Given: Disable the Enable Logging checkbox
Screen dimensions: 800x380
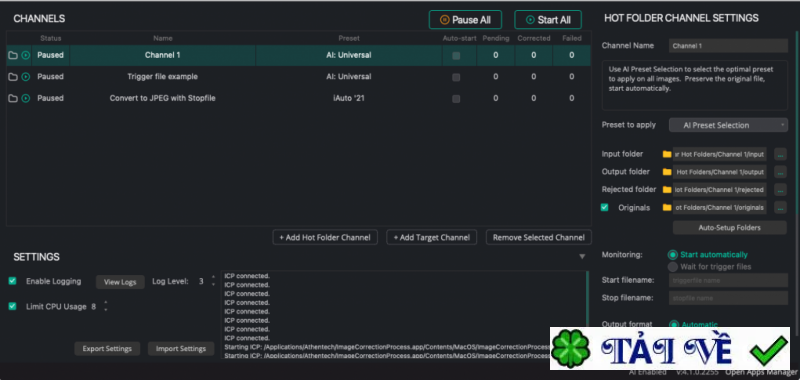Looking at the screenshot, I should pyautogui.click(x=13, y=281).
